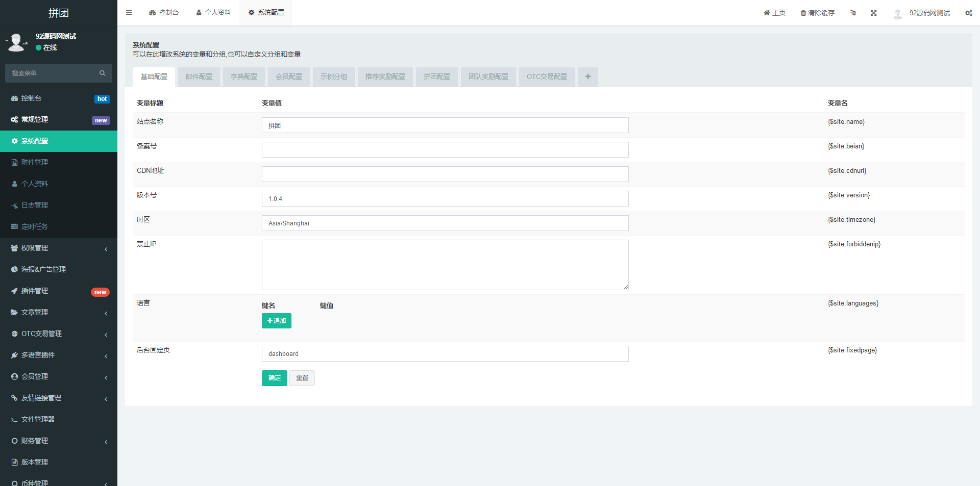Click the 搜索菜单 search box in sidebar

pyautogui.click(x=59, y=73)
